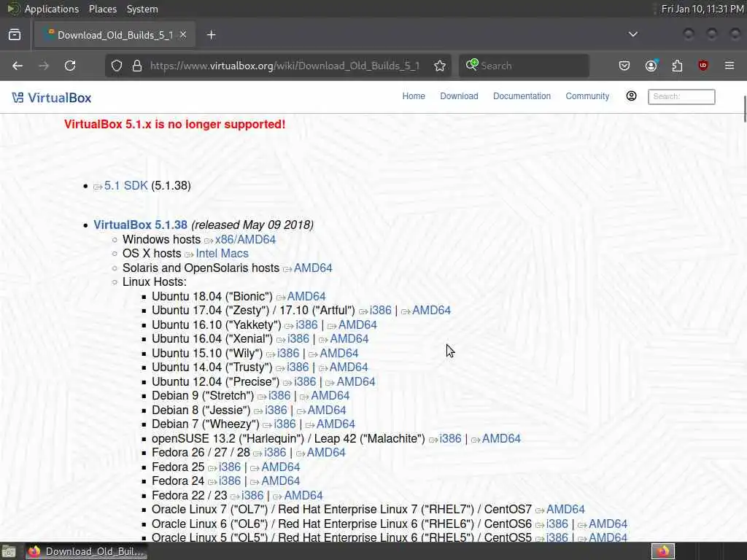The image size is (747, 560).
Task: Open the Documentation nav item
Action: click(x=522, y=96)
